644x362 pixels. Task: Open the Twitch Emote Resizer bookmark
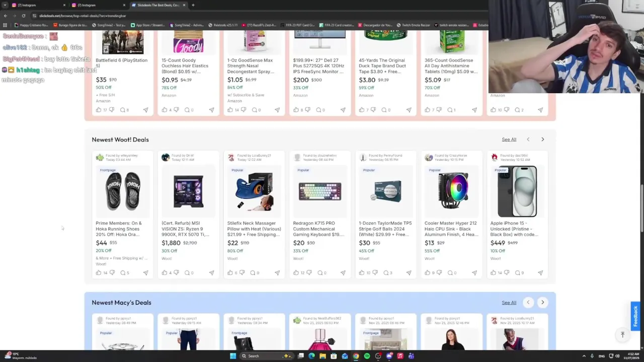414,25
